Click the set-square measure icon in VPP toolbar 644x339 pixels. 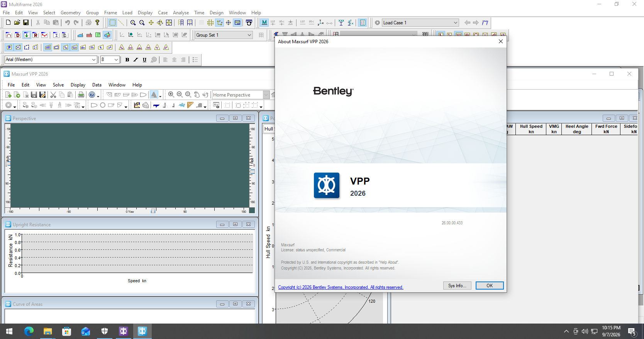(190, 105)
